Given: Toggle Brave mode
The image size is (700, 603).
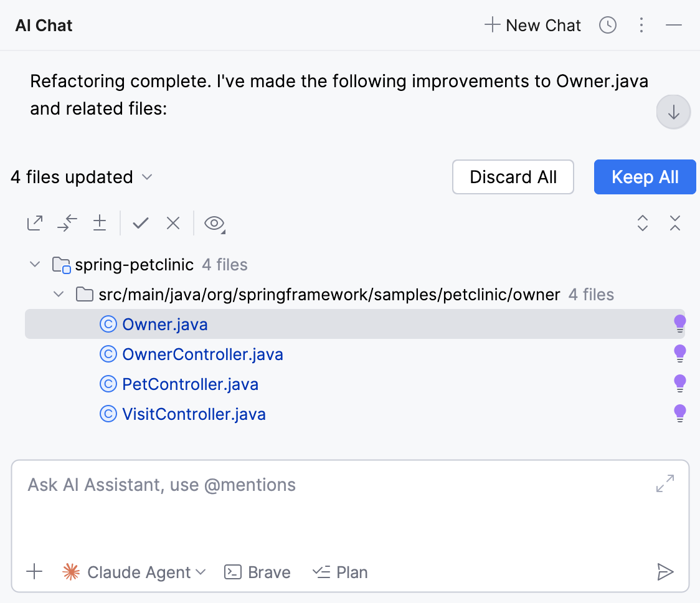Looking at the screenshot, I should pos(257,572).
